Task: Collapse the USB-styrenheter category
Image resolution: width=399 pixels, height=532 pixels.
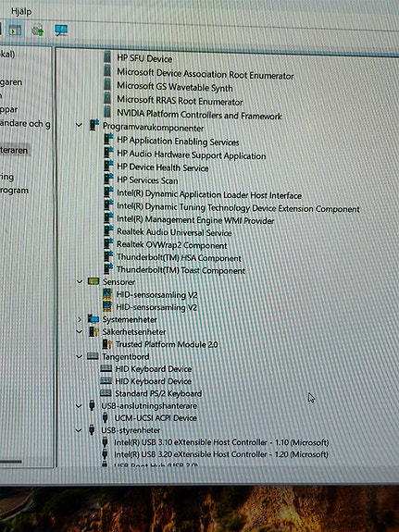Action: click(x=79, y=430)
